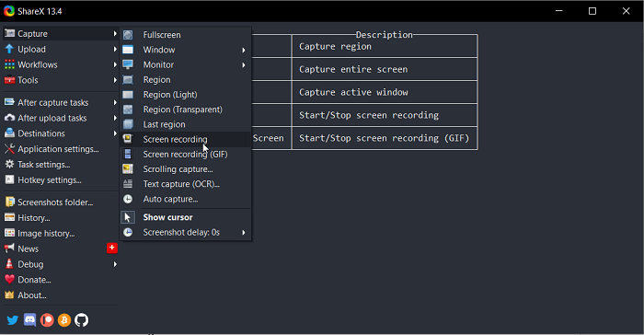Click 'Capture entire screen' description cell

tap(385, 69)
